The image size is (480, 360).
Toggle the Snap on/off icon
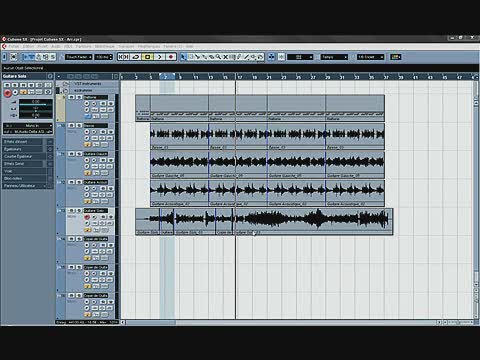pyautogui.click(x=281, y=57)
